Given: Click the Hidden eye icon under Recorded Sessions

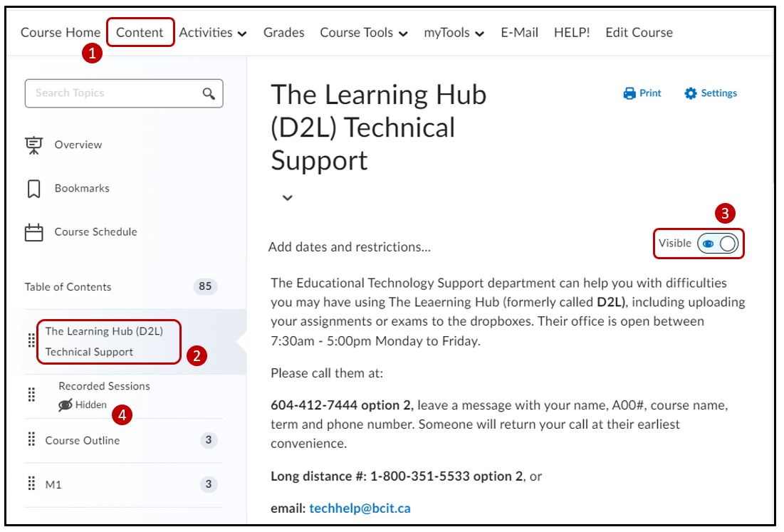Looking at the screenshot, I should pyautogui.click(x=66, y=405).
